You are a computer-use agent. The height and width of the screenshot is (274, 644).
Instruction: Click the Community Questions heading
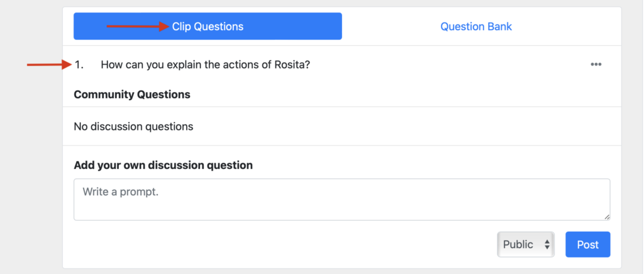point(132,94)
